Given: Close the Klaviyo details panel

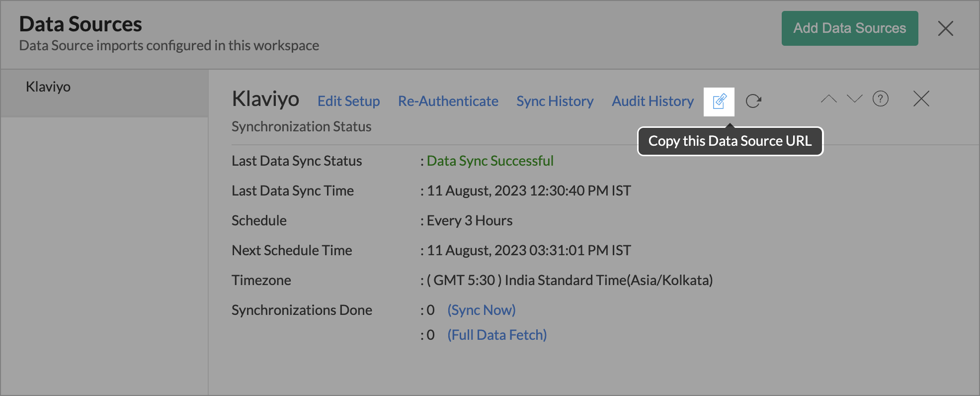Looking at the screenshot, I should click(921, 99).
